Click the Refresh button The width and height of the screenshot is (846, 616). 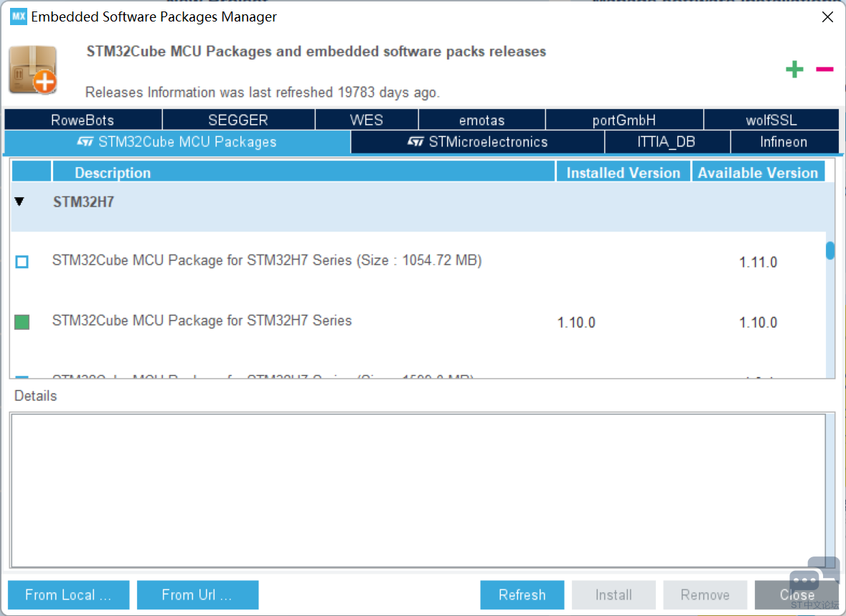522,595
